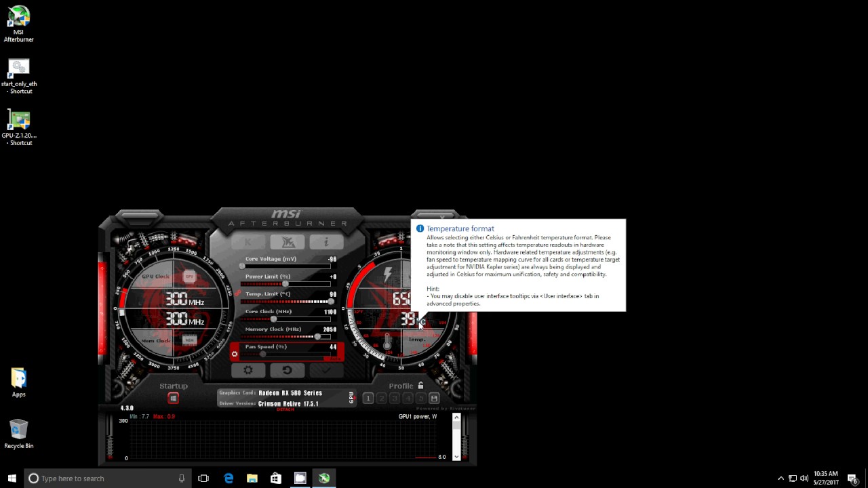Screen dimensions: 868x488
Task: Select profile slot 1
Action: 368,399
